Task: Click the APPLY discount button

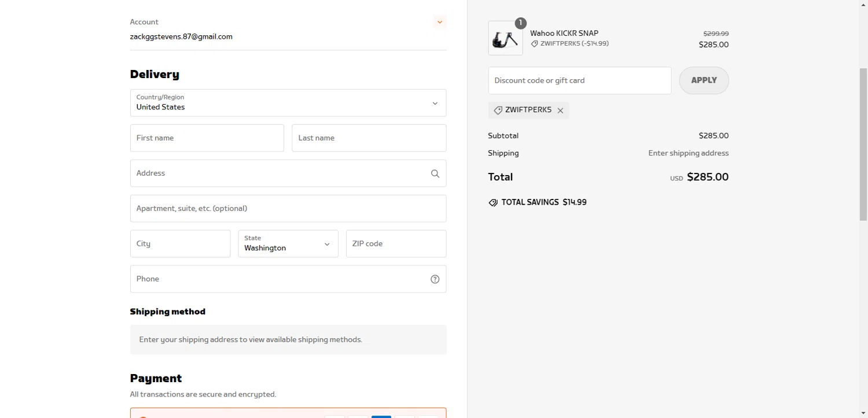Action: [x=704, y=80]
